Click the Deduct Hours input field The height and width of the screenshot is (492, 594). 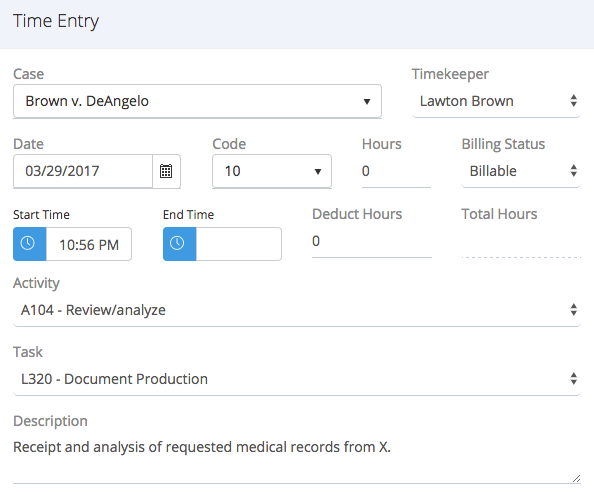pyautogui.click(x=372, y=241)
